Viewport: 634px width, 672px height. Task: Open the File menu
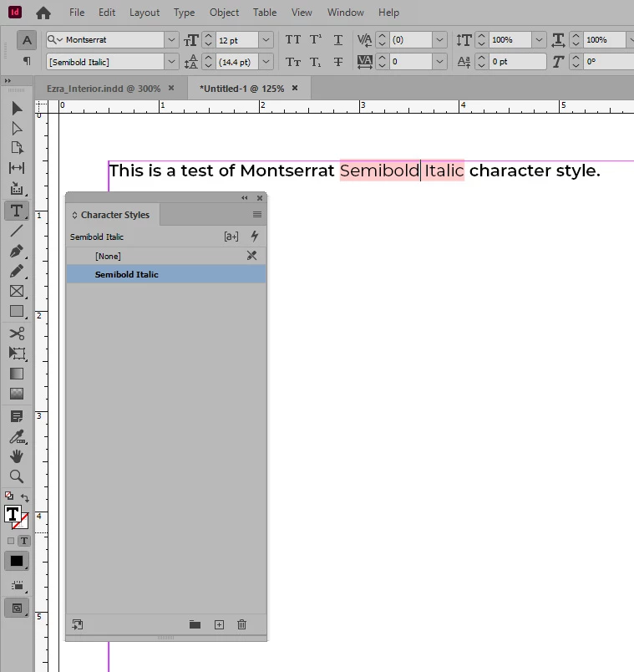pyautogui.click(x=77, y=13)
